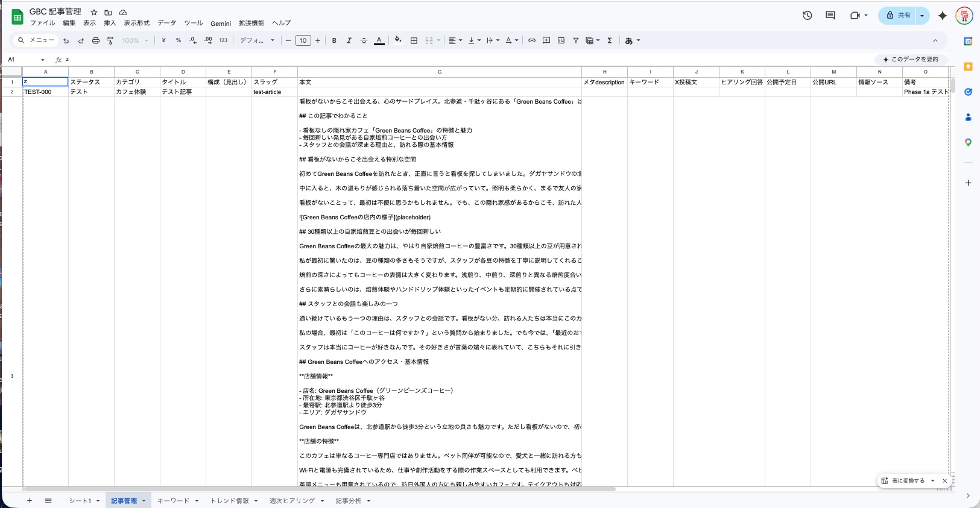Screen dimensions: 980x508
Task: Add a new sheet with plus button
Action: point(29,501)
